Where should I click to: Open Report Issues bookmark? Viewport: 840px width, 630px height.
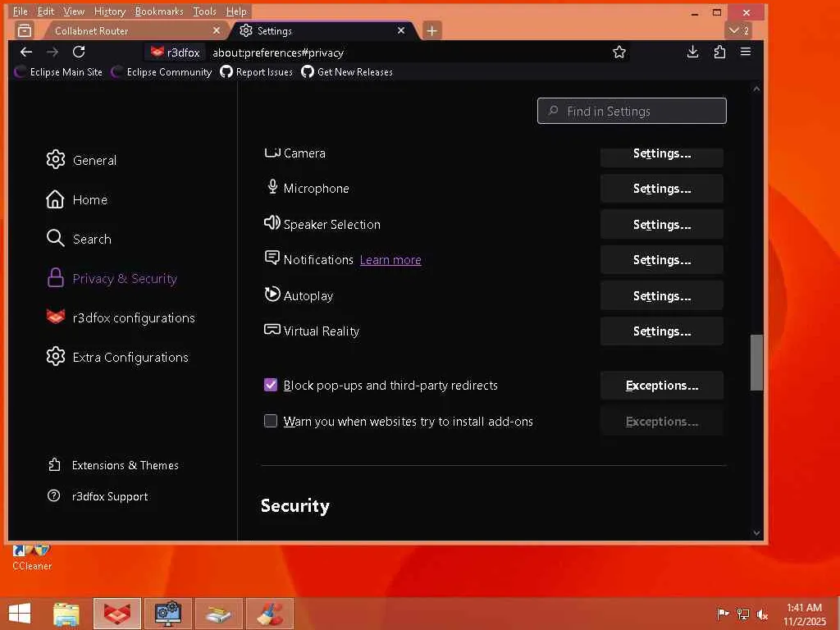click(257, 72)
